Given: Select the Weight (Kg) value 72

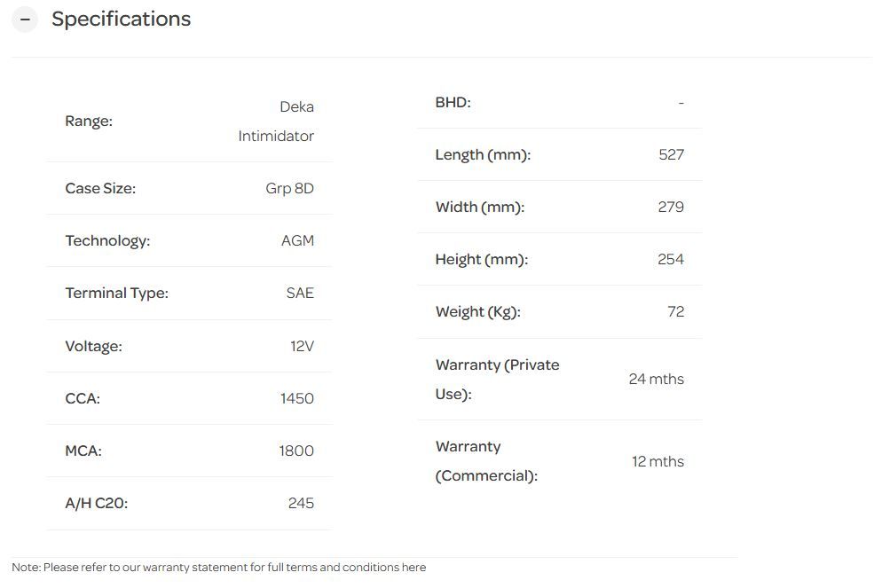Looking at the screenshot, I should click(x=676, y=311).
